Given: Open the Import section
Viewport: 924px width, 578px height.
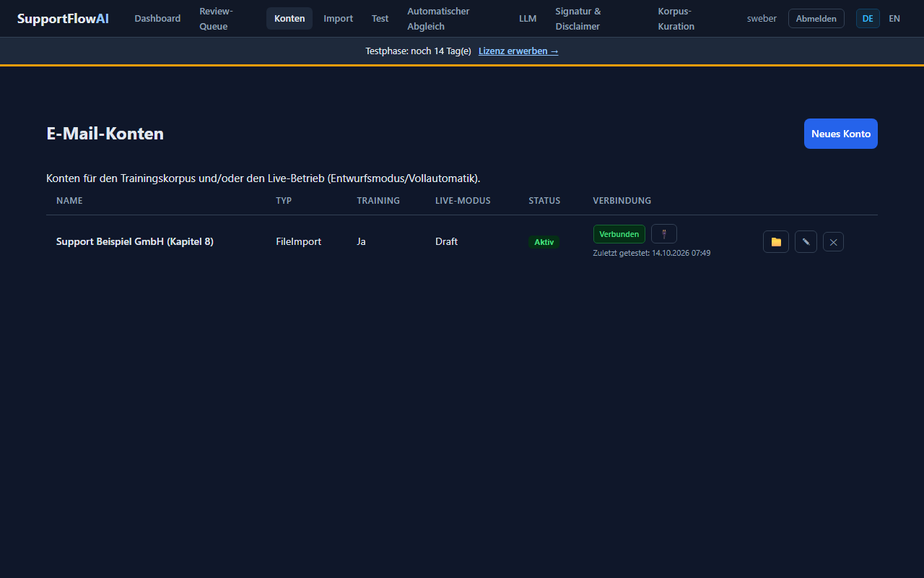Looking at the screenshot, I should [339, 19].
